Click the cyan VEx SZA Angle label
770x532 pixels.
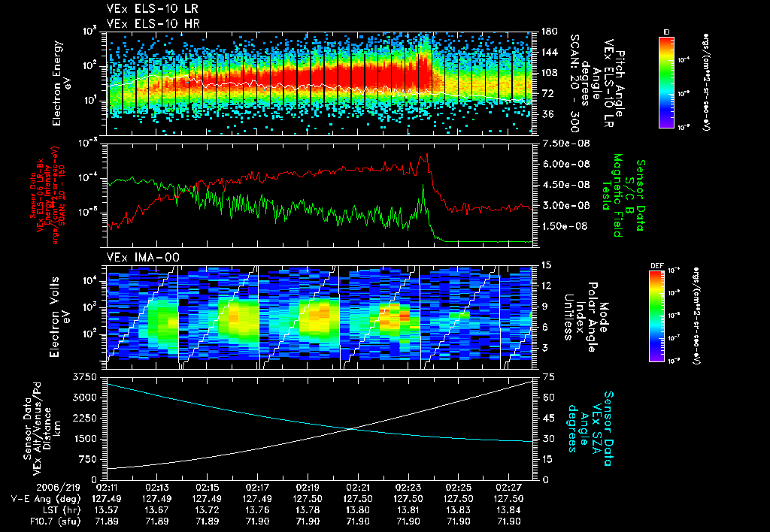590,428
